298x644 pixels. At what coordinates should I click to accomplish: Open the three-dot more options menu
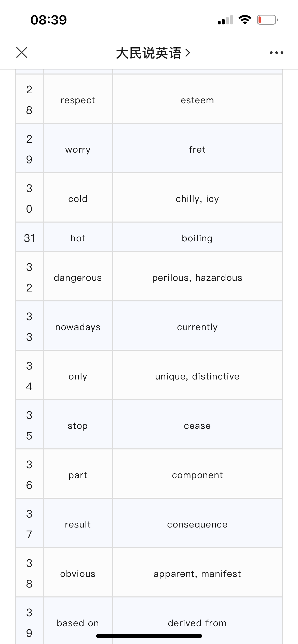[276, 53]
